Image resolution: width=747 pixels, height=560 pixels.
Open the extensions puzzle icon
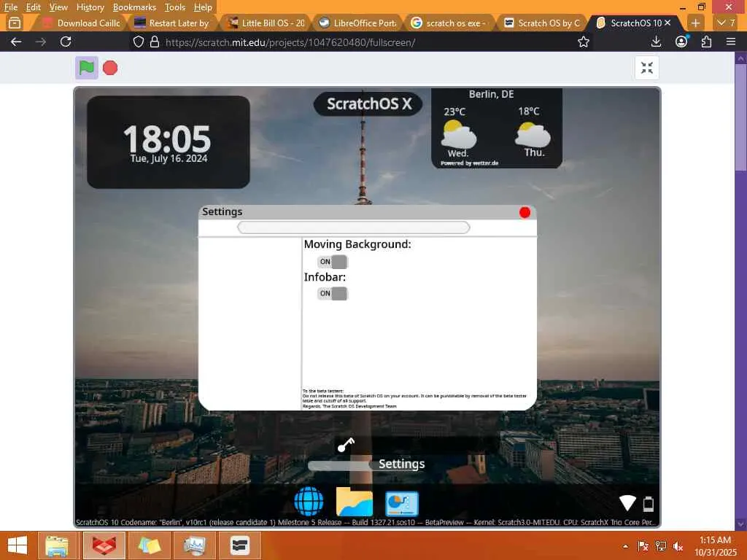coord(706,42)
